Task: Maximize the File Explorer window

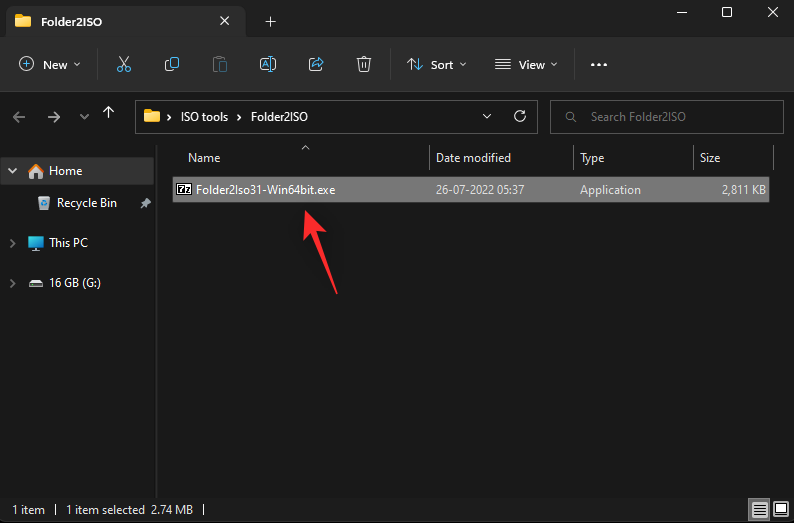Action: (x=727, y=13)
